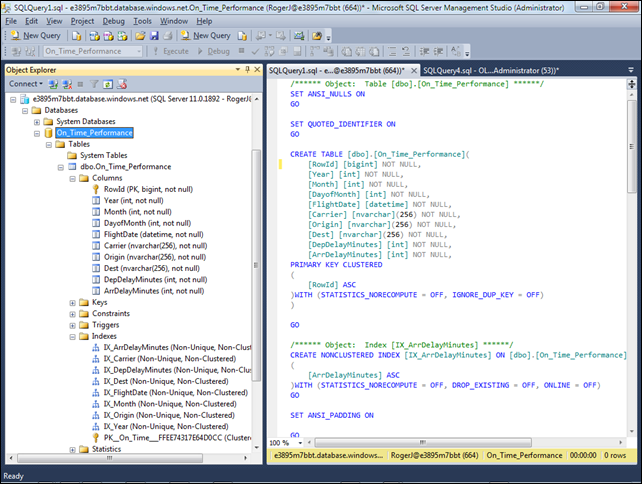Close the SQLQuery1.sql tab

pos(414,70)
